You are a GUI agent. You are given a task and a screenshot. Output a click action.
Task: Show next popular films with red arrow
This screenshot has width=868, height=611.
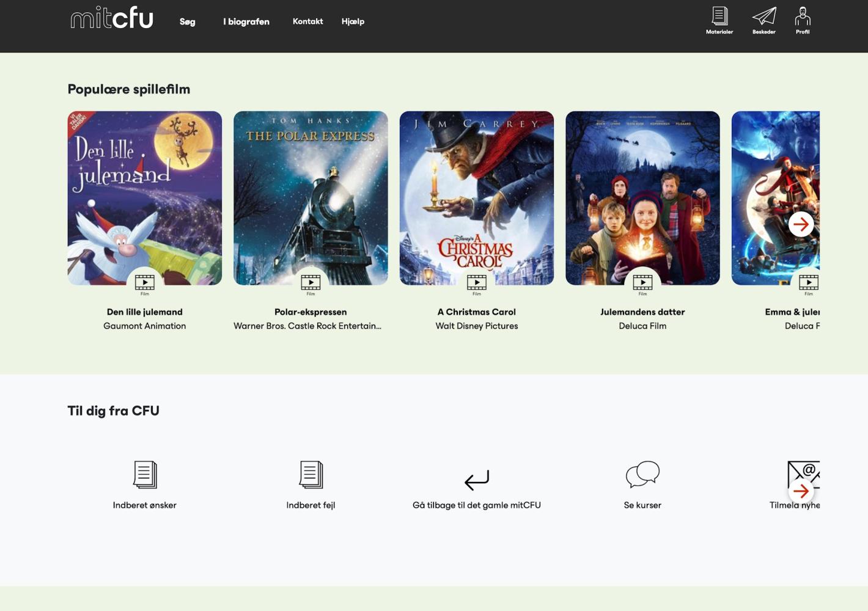[x=801, y=224]
